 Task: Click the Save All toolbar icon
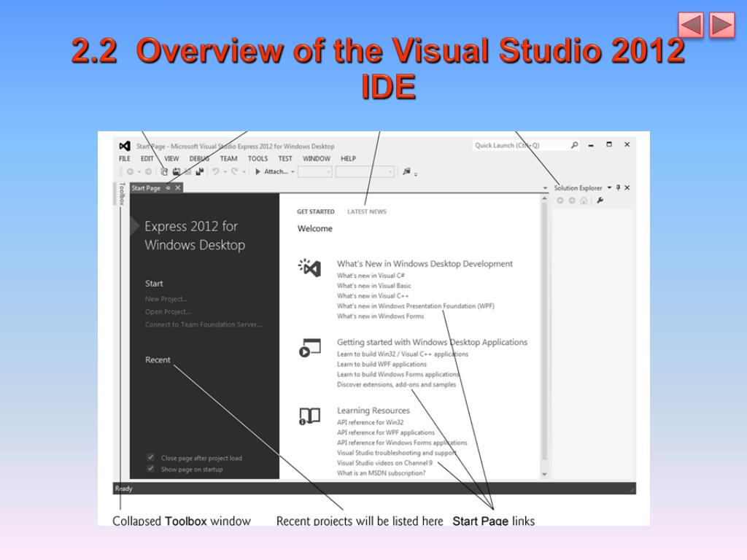click(200, 171)
